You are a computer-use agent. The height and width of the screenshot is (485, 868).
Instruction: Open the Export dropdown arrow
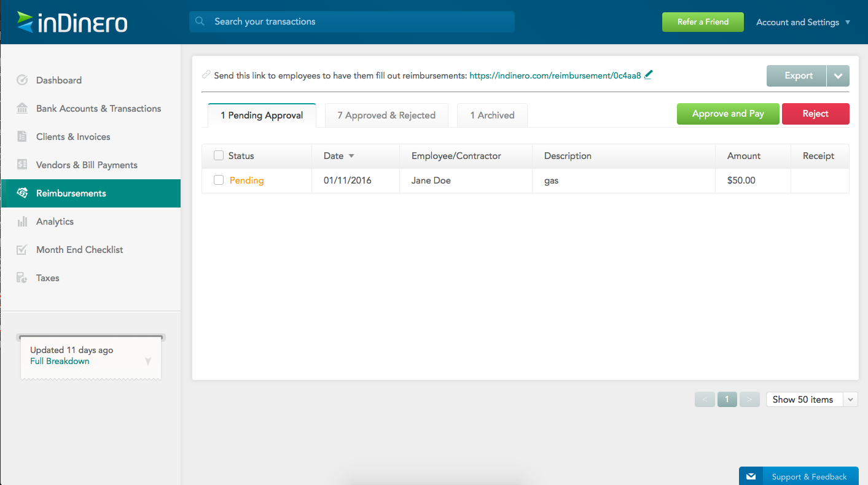pyautogui.click(x=838, y=76)
